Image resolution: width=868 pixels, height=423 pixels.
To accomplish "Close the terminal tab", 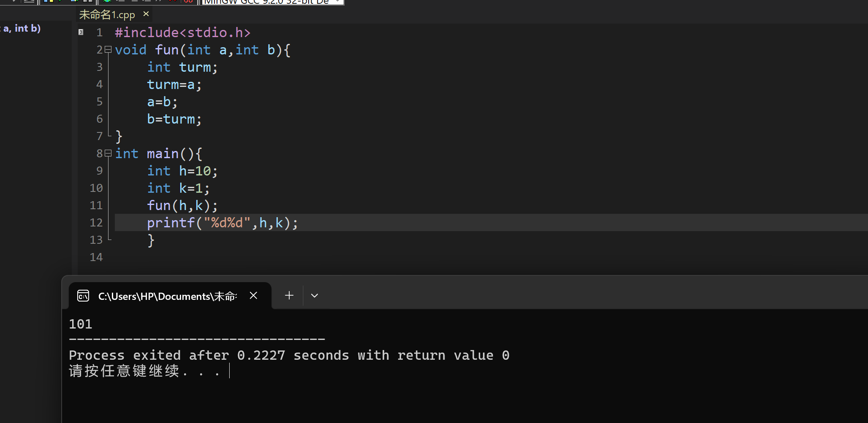I will coord(253,296).
